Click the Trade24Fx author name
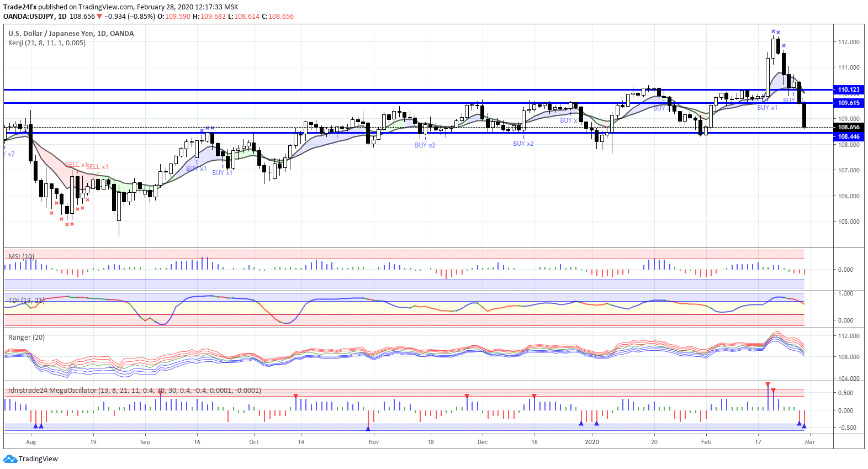Viewport: 868px width, 469px height. click(20, 7)
